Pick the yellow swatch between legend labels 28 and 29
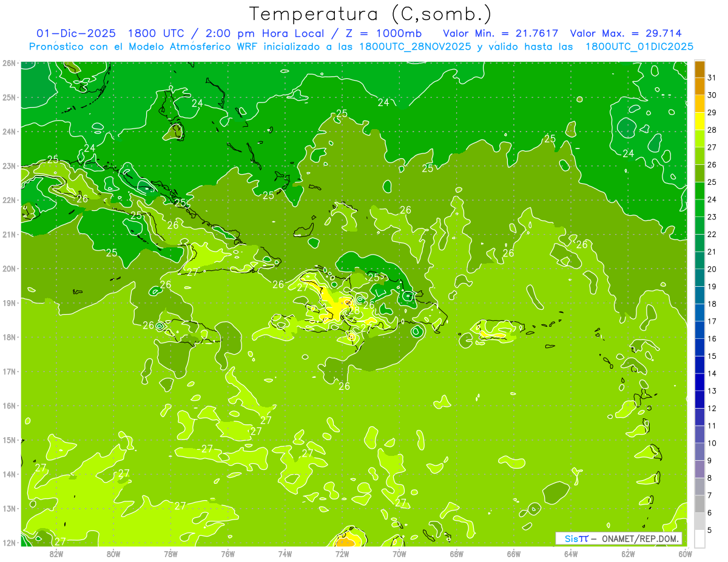Image resolution: width=728 pixels, height=562 pixels. pyautogui.click(x=700, y=121)
